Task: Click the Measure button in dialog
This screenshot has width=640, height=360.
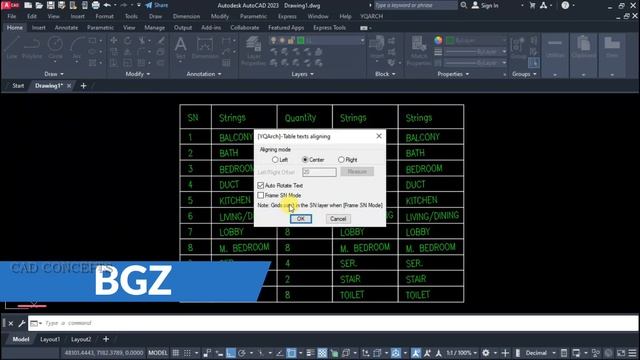Action: [x=357, y=172]
